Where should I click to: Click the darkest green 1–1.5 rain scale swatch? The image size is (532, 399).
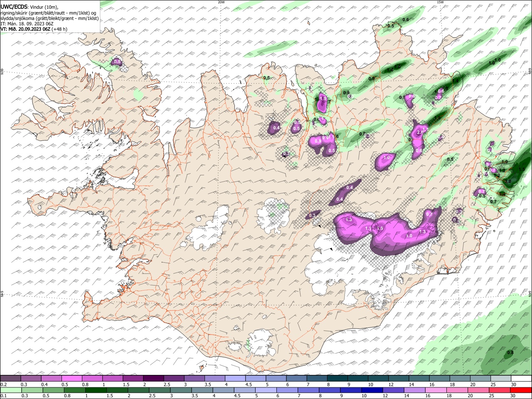(96, 390)
